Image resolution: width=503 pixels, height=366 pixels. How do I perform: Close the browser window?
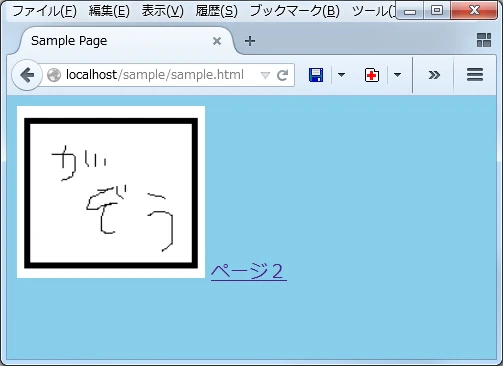474,10
